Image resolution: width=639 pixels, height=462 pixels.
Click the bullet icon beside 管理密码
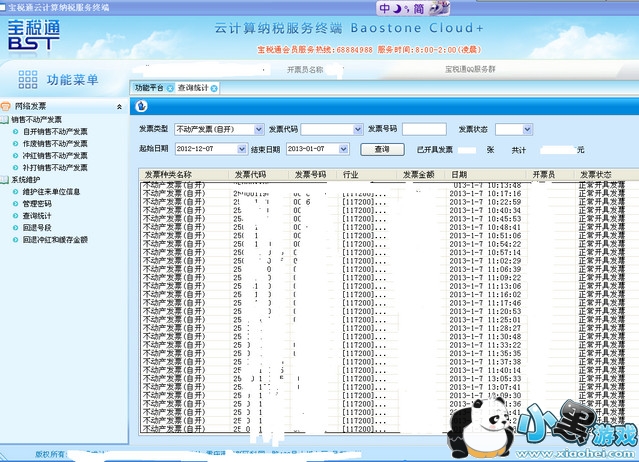coord(15,203)
